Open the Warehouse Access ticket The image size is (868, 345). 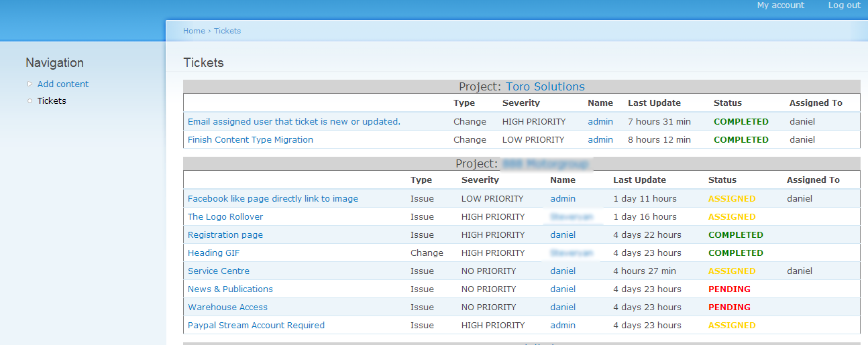(x=227, y=307)
